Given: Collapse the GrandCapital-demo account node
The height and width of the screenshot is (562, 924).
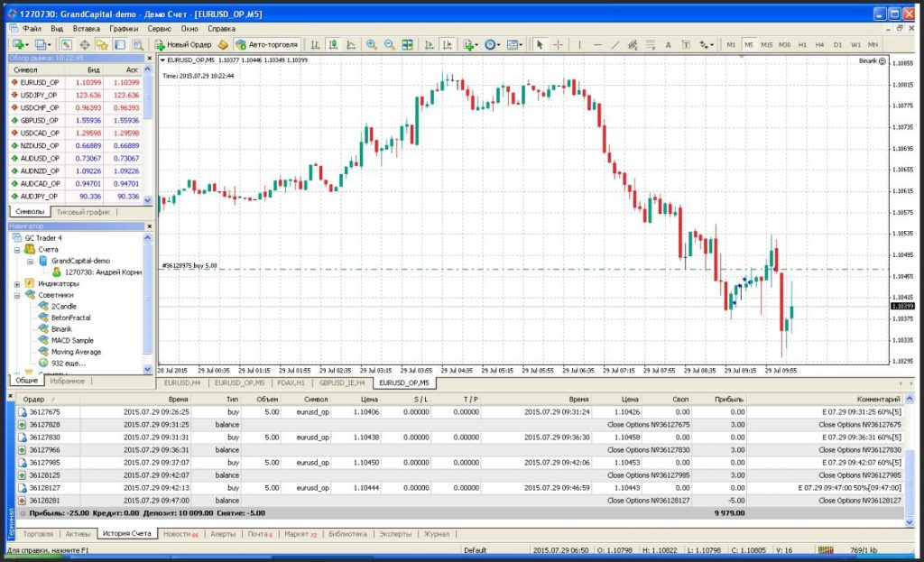Looking at the screenshot, I should pos(30,261).
